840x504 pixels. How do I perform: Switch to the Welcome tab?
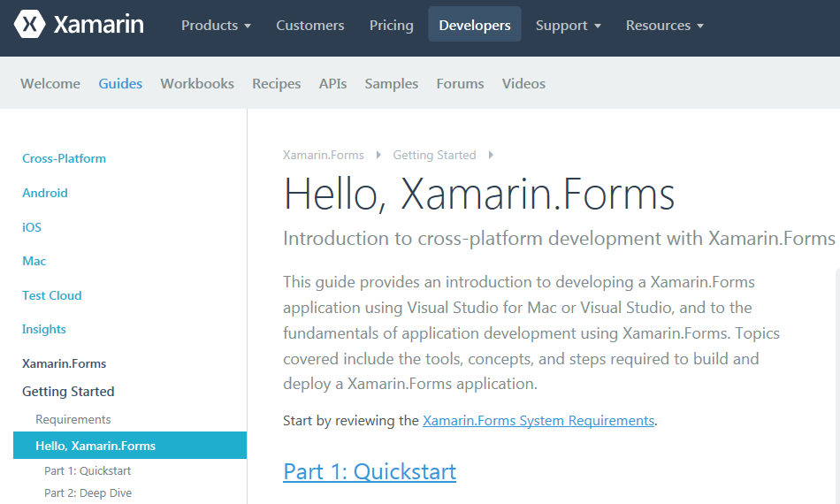[50, 84]
